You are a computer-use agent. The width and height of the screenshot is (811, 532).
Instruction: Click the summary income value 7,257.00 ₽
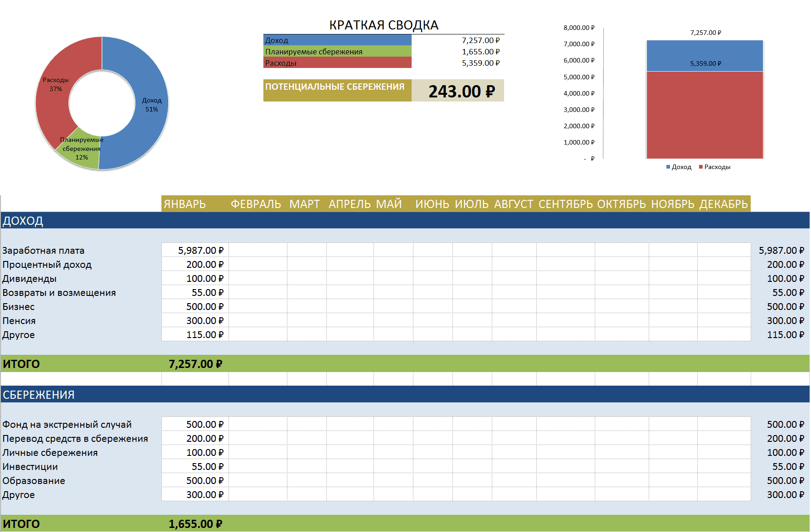click(481, 40)
